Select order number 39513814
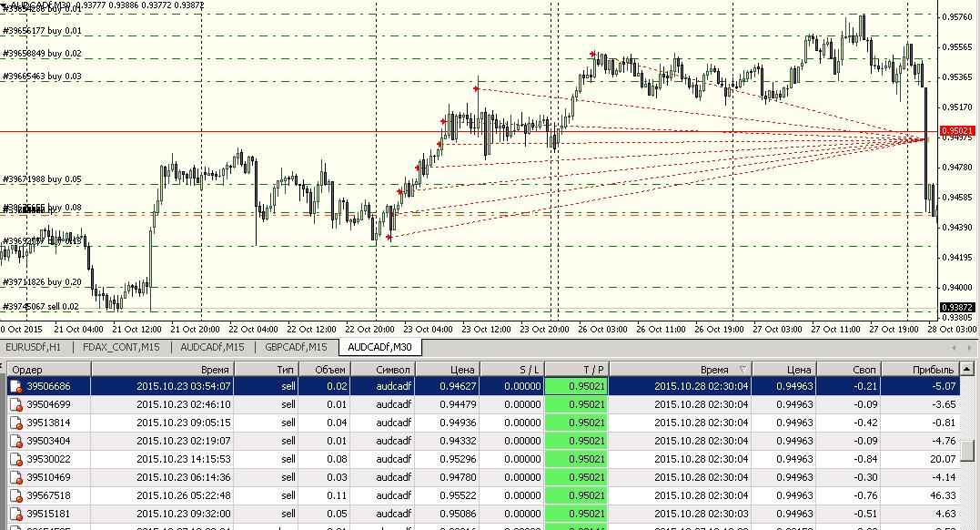Viewport: 980px width, 530px height. pos(49,423)
